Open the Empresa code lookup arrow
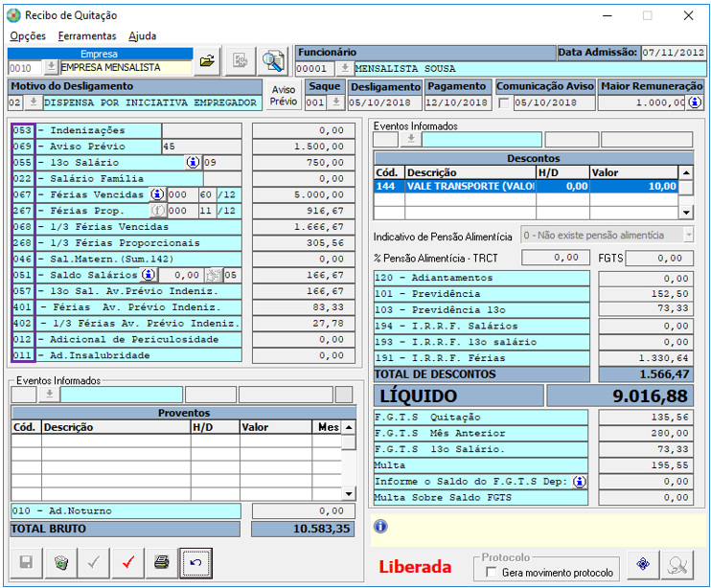Screen dimensions: 711x588 pos(51,67)
